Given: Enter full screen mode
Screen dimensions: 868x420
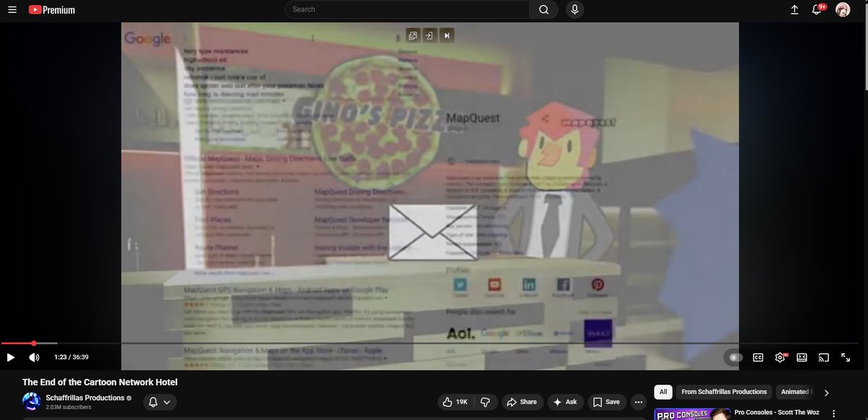Looking at the screenshot, I should coord(846,357).
